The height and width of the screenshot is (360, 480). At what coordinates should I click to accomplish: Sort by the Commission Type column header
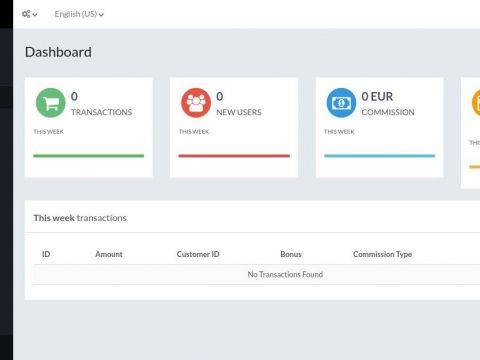382,254
